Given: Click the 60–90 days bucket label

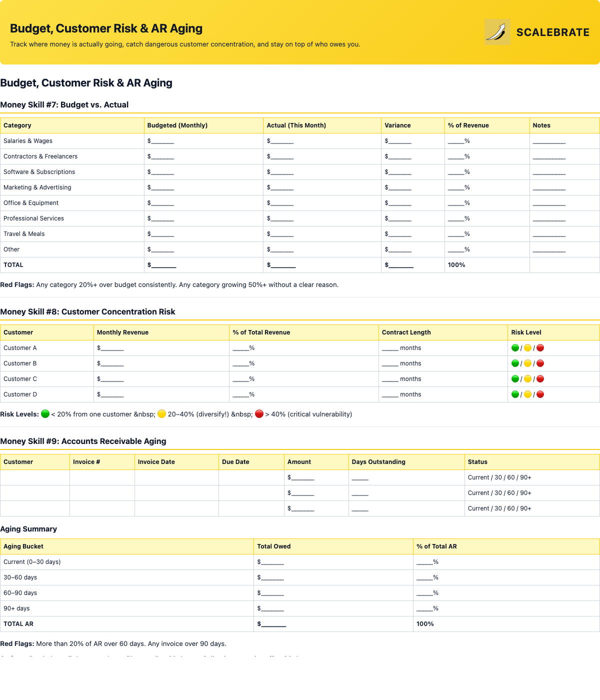Looking at the screenshot, I should [20, 593].
